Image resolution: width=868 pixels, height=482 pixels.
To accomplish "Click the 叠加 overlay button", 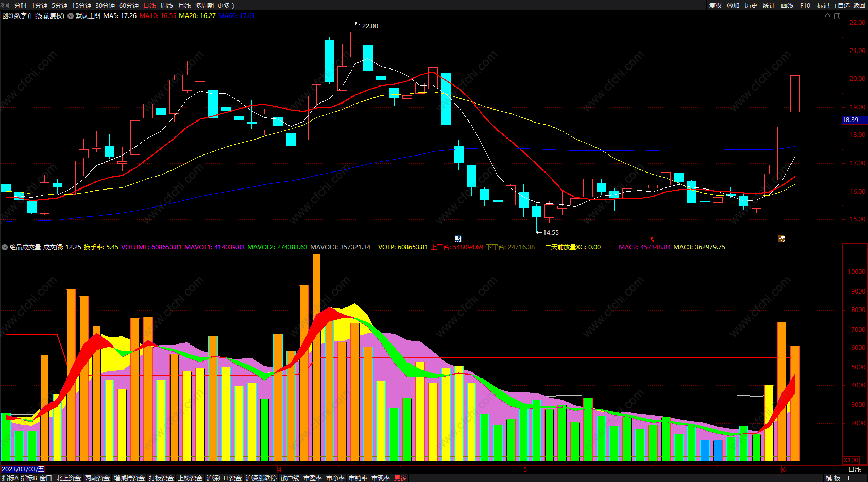I will pos(733,5).
